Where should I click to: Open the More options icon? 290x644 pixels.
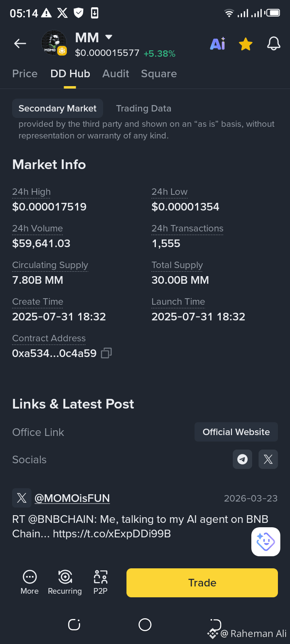point(30,582)
